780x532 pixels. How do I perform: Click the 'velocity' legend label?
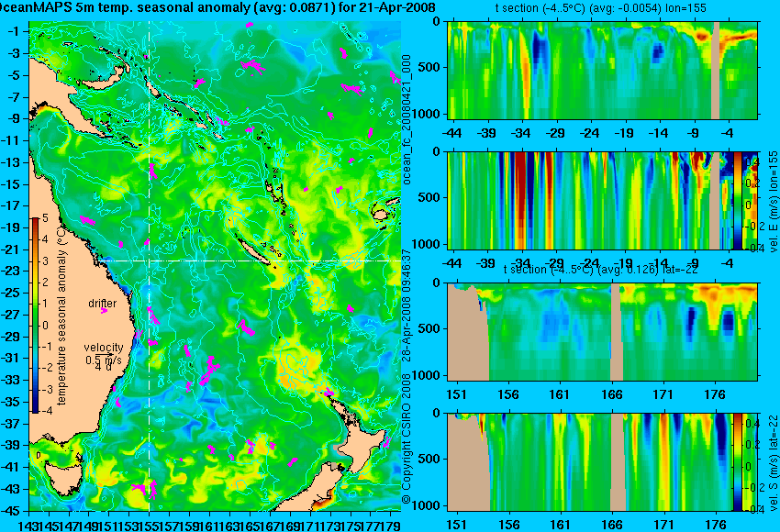pos(104,348)
